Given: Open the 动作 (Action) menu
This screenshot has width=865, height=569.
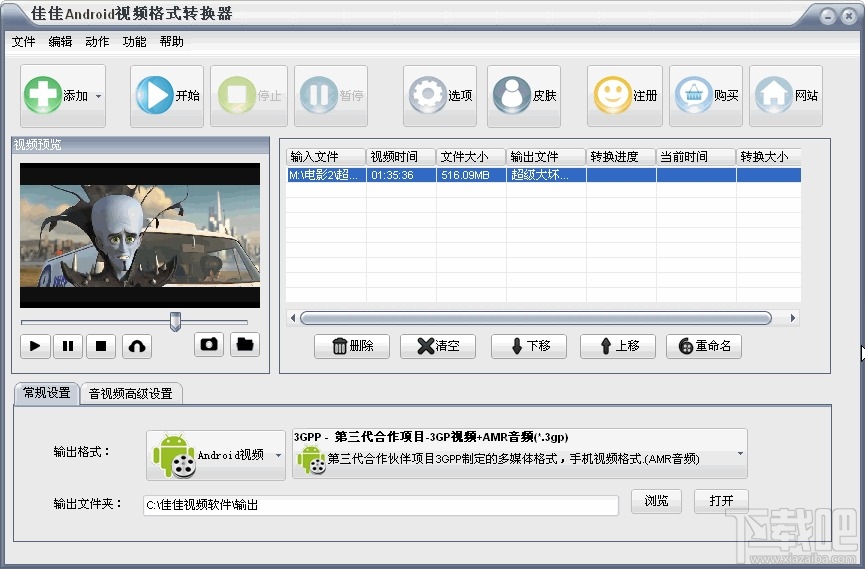Looking at the screenshot, I should (97, 41).
